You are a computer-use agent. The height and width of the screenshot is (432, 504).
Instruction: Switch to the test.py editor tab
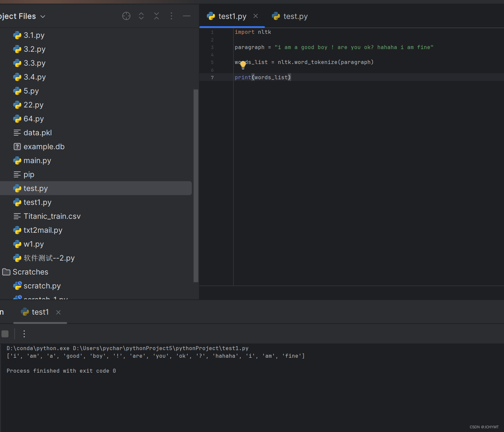tap(295, 16)
